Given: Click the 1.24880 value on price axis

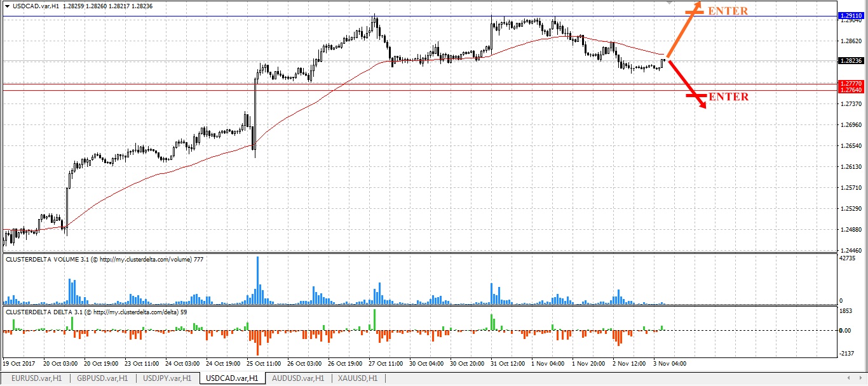Looking at the screenshot, I should pyautogui.click(x=850, y=230).
